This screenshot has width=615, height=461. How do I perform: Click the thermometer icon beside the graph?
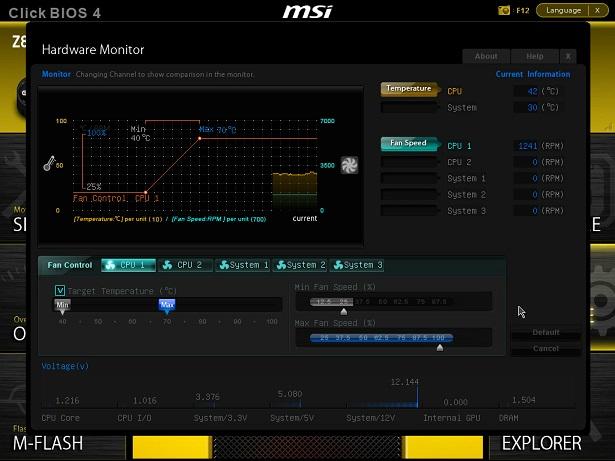click(x=49, y=163)
